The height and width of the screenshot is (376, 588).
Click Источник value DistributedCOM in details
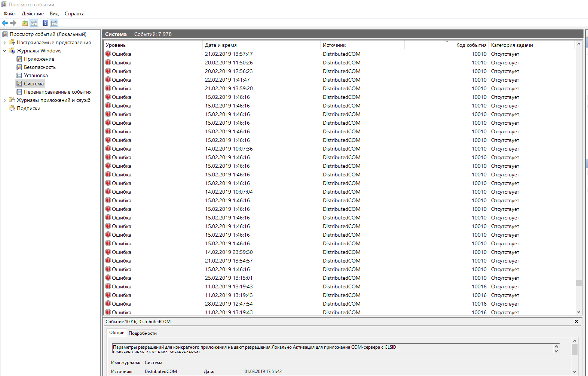[x=161, y=372]
